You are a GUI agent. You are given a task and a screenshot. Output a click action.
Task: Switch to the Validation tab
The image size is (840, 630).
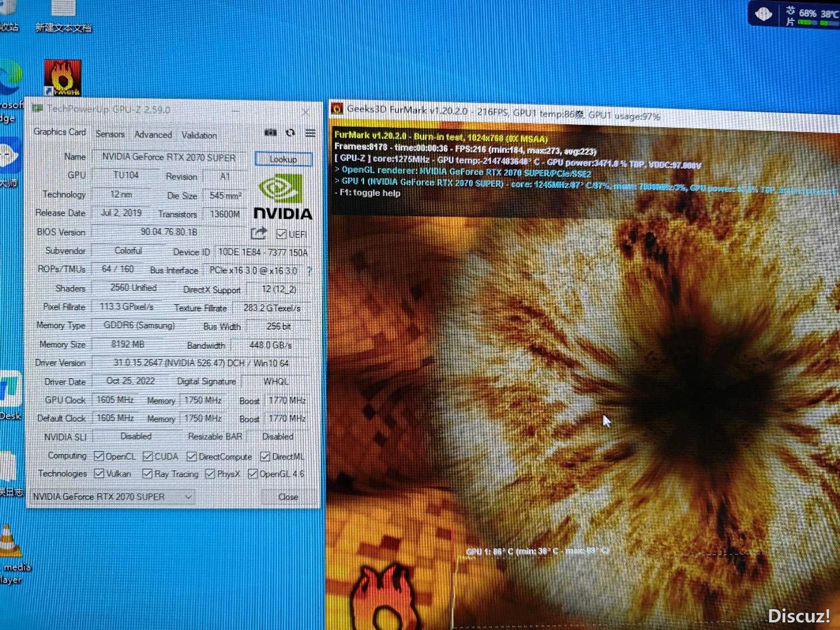click(x=199, y=135)
